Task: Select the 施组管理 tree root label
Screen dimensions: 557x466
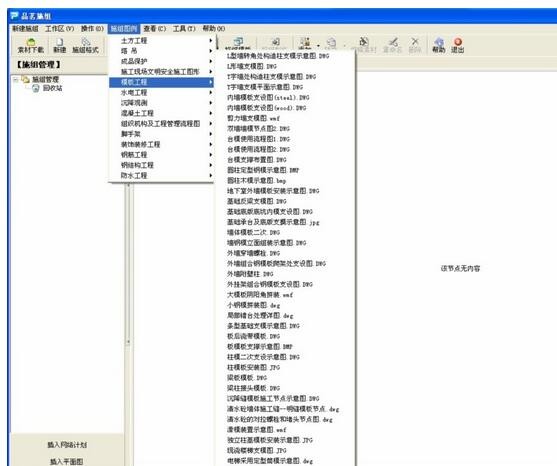Action: click(x=45, y=79)
